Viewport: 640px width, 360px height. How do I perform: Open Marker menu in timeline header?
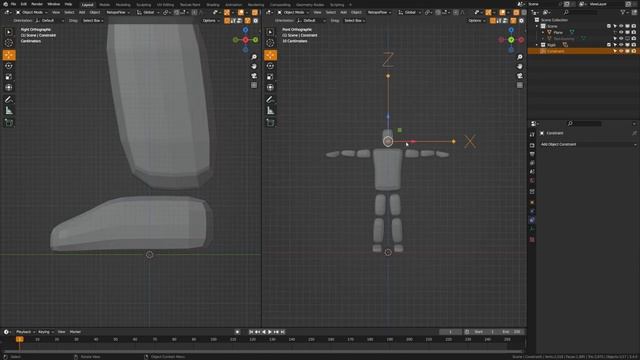[x=75, y=332]
